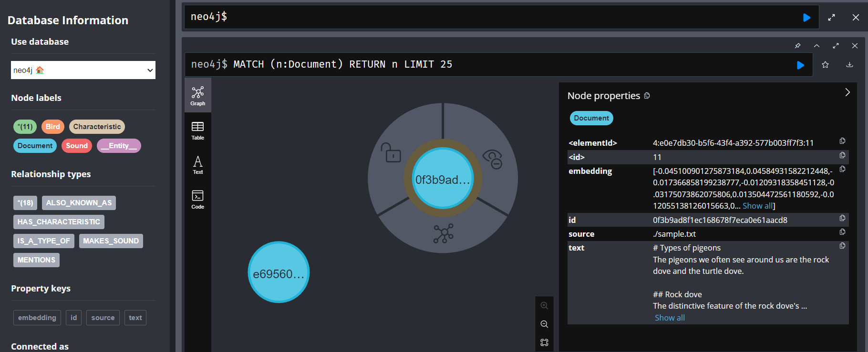This screenshot has width=868, height=352.
Task: Show all of the text property
Action: click(x=670, y=318)
